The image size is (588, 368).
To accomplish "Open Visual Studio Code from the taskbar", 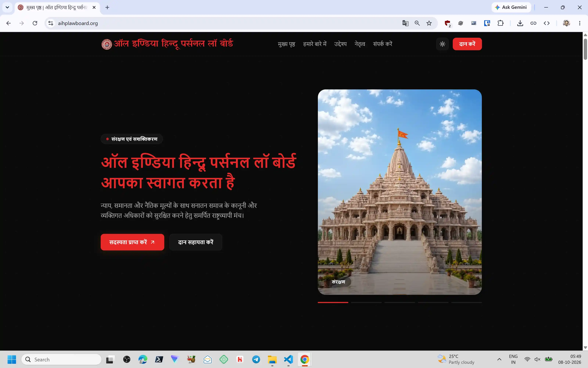I will coord(288,359).
